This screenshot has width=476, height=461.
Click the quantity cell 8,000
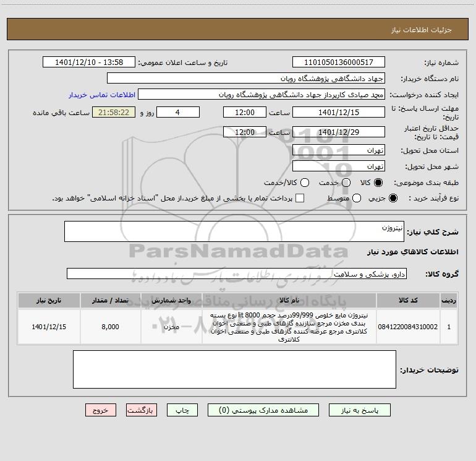110,327
